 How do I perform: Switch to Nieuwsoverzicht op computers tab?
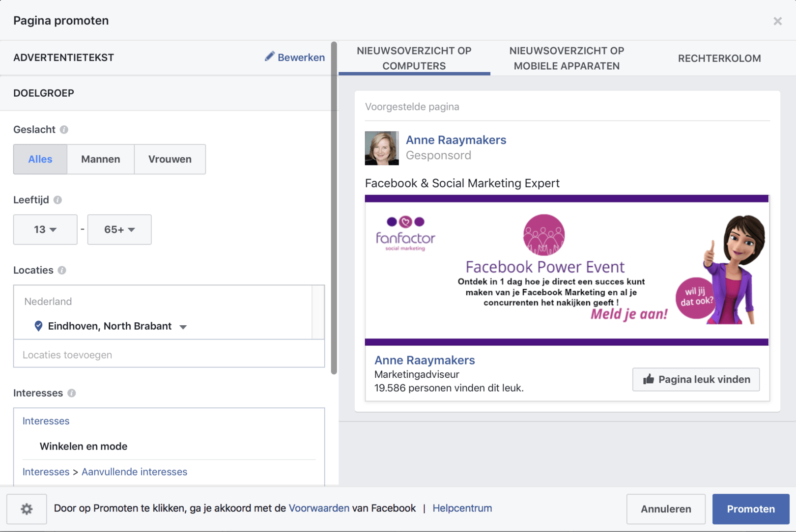tap(414, 58)
